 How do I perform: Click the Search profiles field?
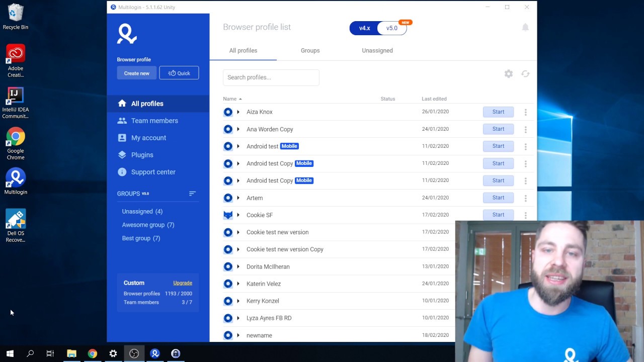(x=271, y=77)
